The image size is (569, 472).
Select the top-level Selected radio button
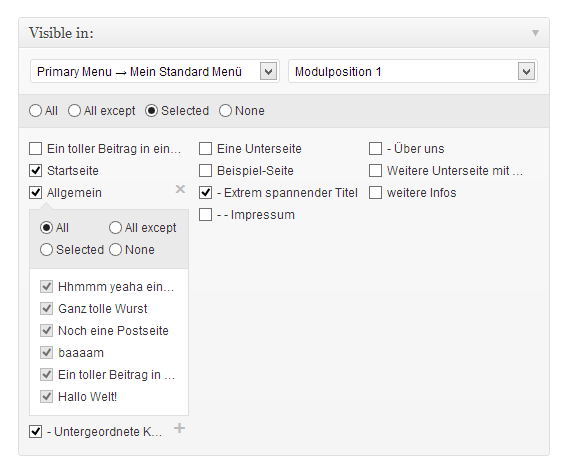tap(151, 111)
